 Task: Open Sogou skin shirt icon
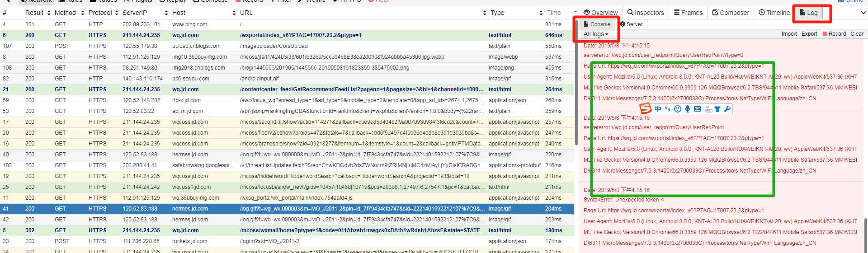[x=717, y=109]
